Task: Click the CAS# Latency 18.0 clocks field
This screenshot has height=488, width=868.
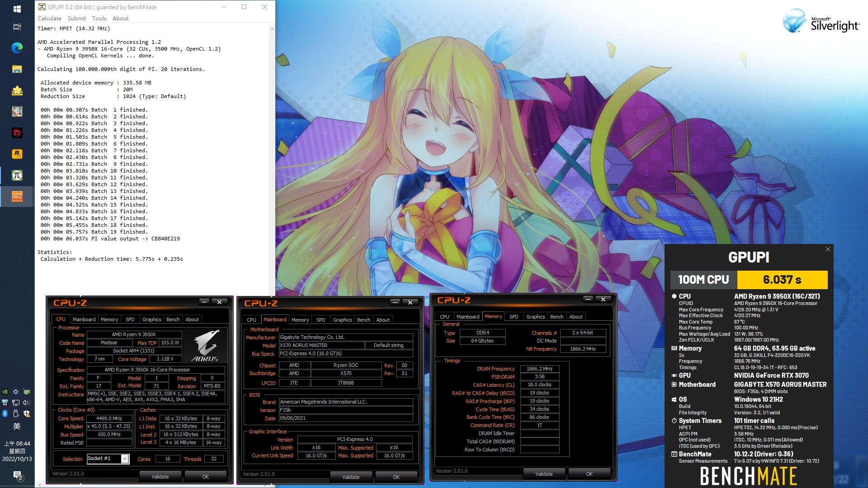Action: pos(540,385)
